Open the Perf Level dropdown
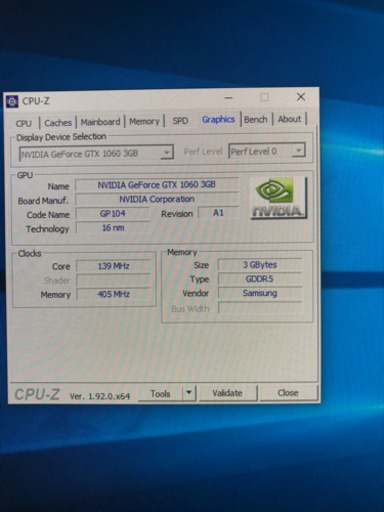 [267, 151]
